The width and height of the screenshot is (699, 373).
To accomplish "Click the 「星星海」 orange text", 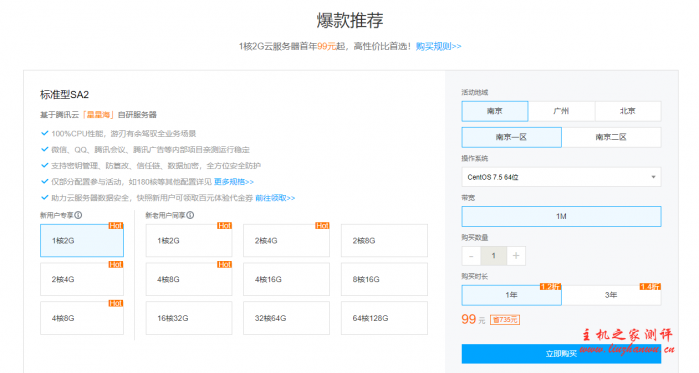I will [98, 115].
